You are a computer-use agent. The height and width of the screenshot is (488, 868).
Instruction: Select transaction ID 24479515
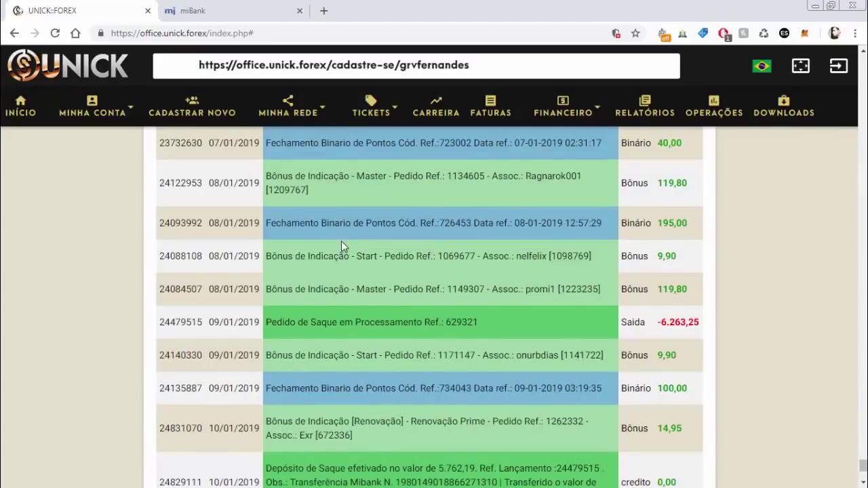tap(180, 323)
